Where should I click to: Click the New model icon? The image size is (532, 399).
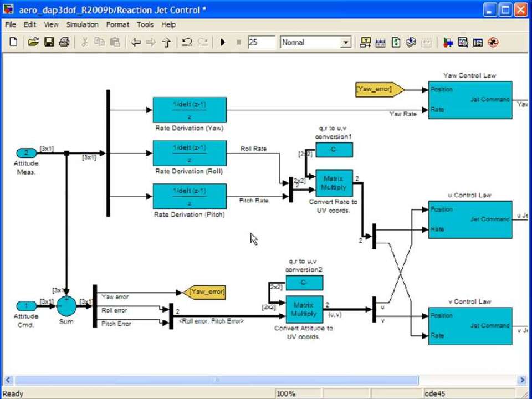(13, 42)
